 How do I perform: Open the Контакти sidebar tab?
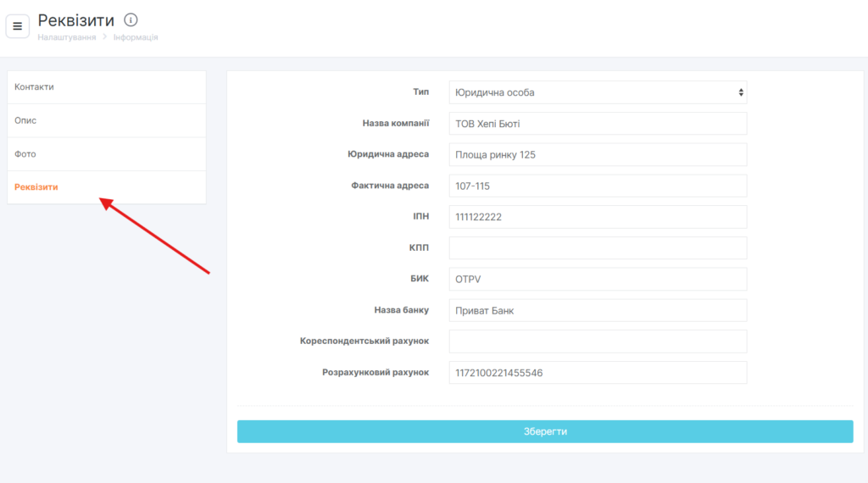coord(107,87)
